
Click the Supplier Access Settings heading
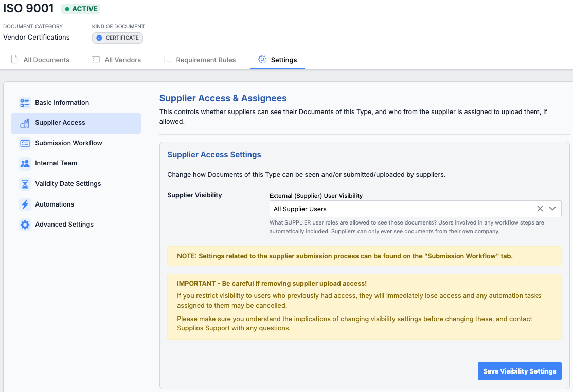click(214, 155)
